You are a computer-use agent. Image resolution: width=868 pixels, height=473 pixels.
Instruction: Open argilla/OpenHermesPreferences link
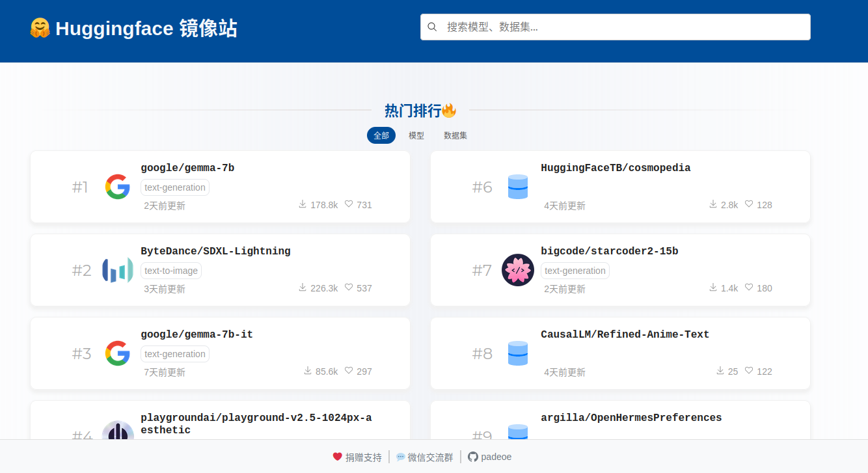(631, 418)
